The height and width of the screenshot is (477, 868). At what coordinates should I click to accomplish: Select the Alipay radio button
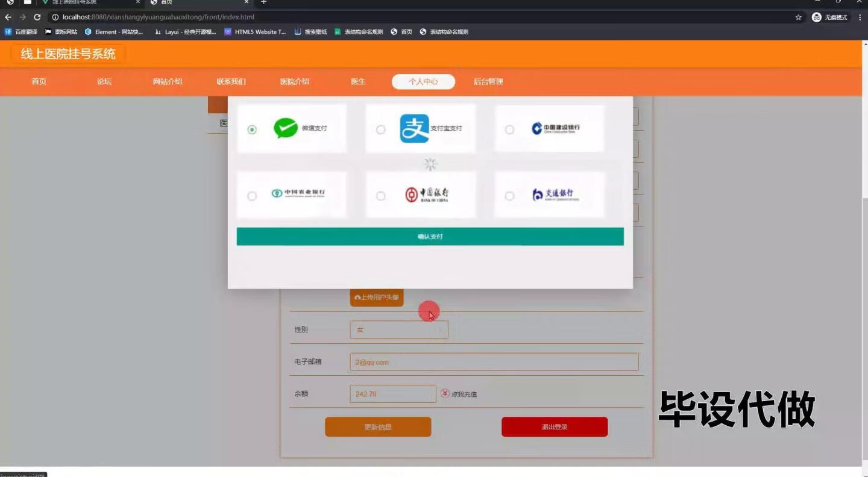[380, 129]
